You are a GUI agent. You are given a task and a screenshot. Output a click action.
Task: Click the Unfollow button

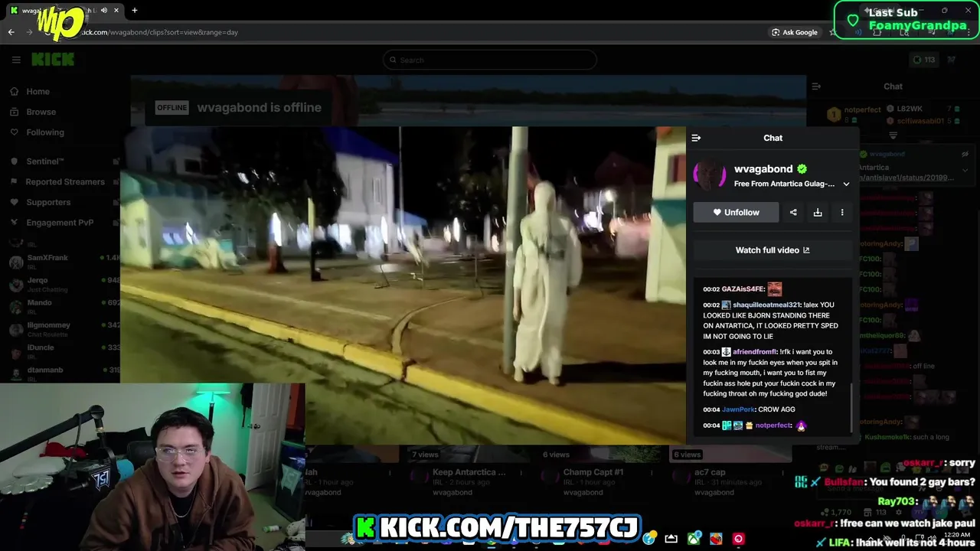click(x=736, y=212)
